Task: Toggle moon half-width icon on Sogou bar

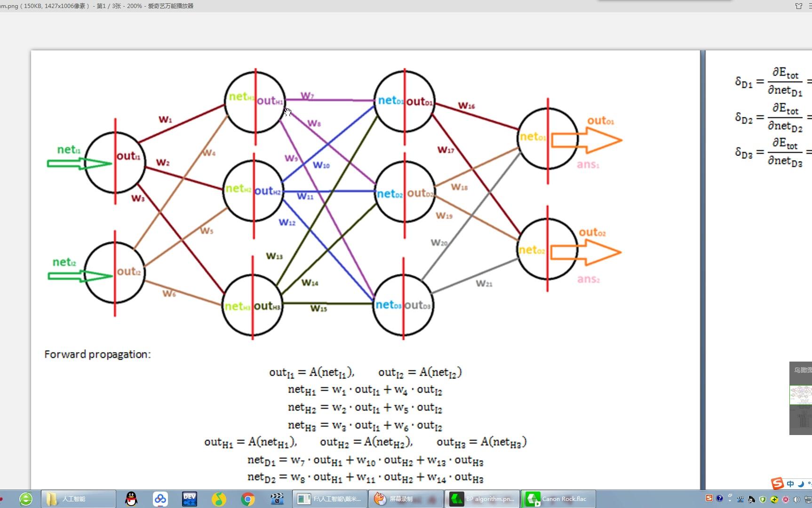Action: tap(801, 484)
